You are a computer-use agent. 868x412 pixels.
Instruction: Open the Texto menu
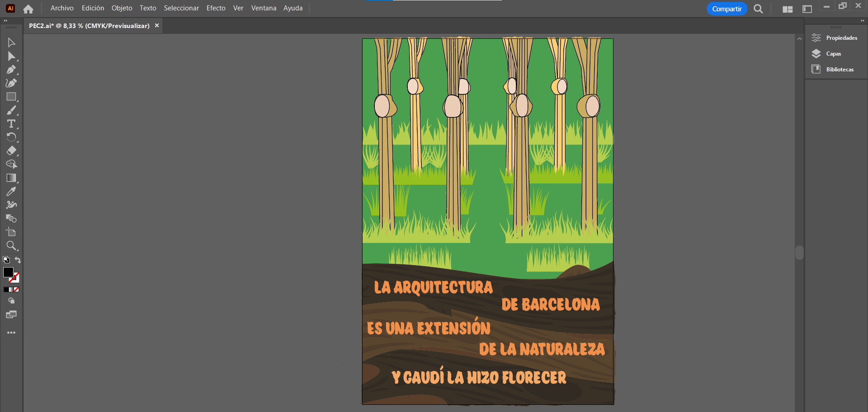click(148, 8)
